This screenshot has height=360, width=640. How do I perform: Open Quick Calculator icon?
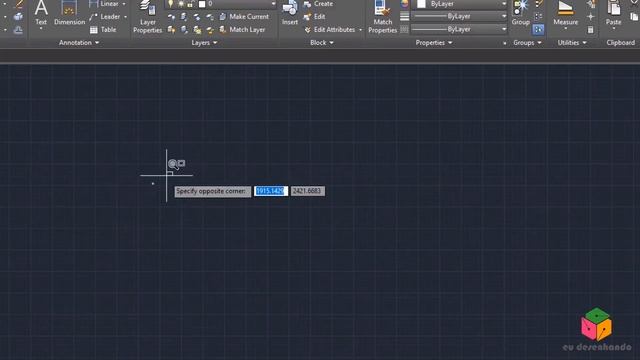pos(591,30)
